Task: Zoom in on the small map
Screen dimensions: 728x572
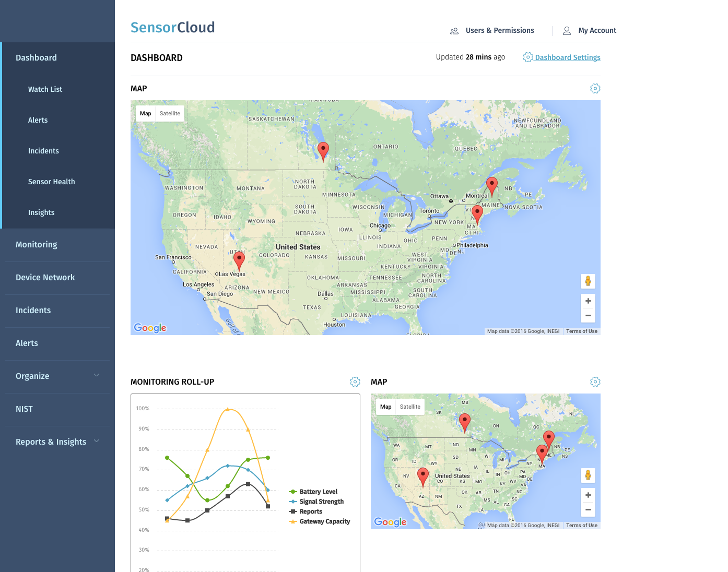Action: click(x=588, y=495)
